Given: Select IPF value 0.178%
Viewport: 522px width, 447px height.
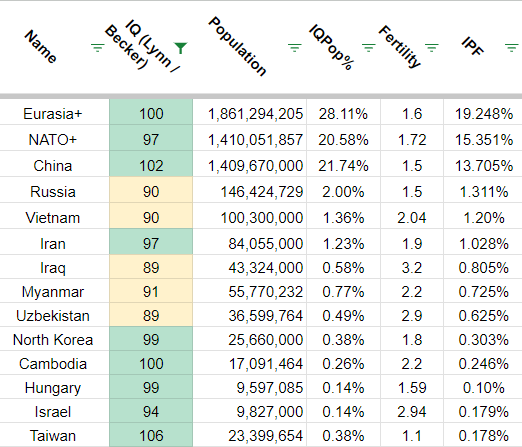Looking at the screenshot, I should (484, 436).
